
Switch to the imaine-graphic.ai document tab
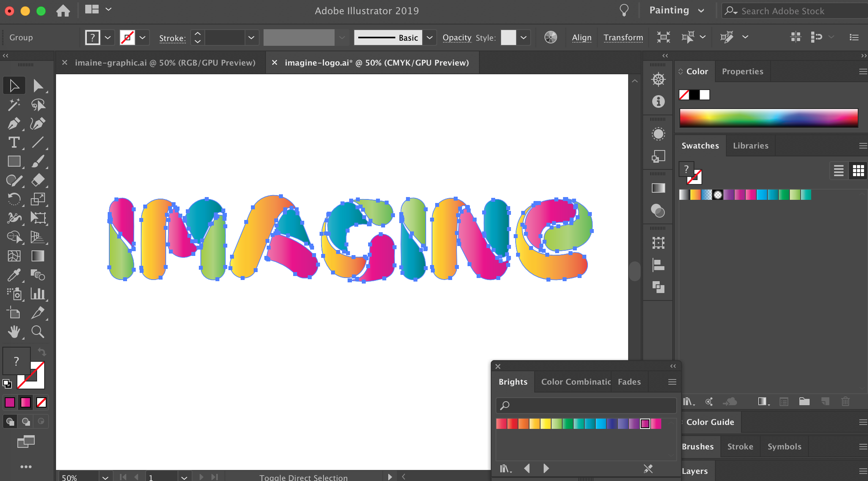pyautogui.click(x=166, y=62)
